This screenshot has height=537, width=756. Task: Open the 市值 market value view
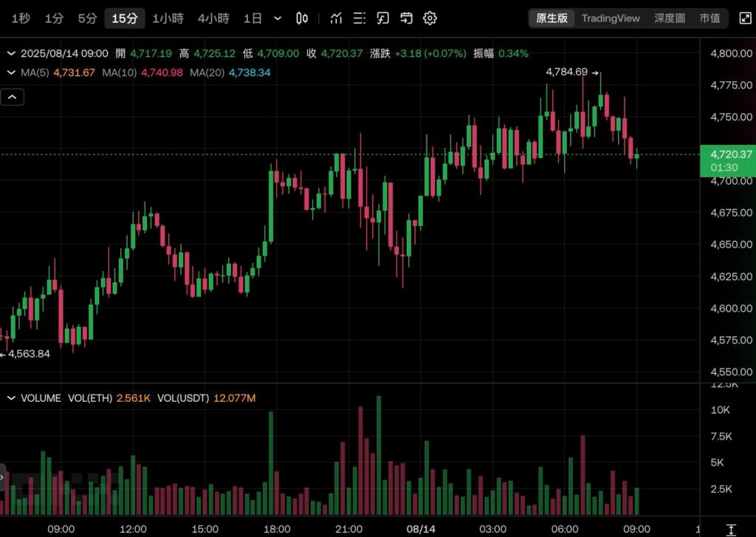[x=709, y=18]
